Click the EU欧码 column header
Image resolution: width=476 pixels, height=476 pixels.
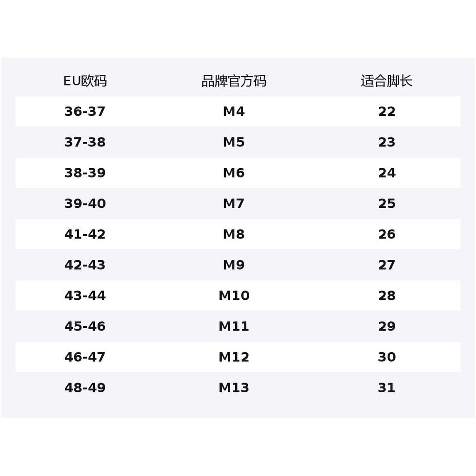[85, 81]
